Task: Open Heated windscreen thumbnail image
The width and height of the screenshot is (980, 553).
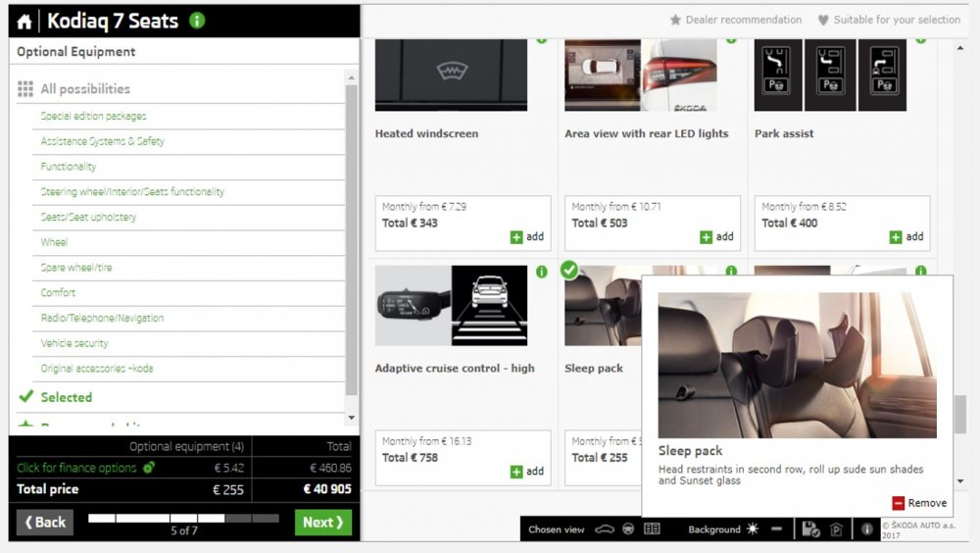Action: [451, 75]
